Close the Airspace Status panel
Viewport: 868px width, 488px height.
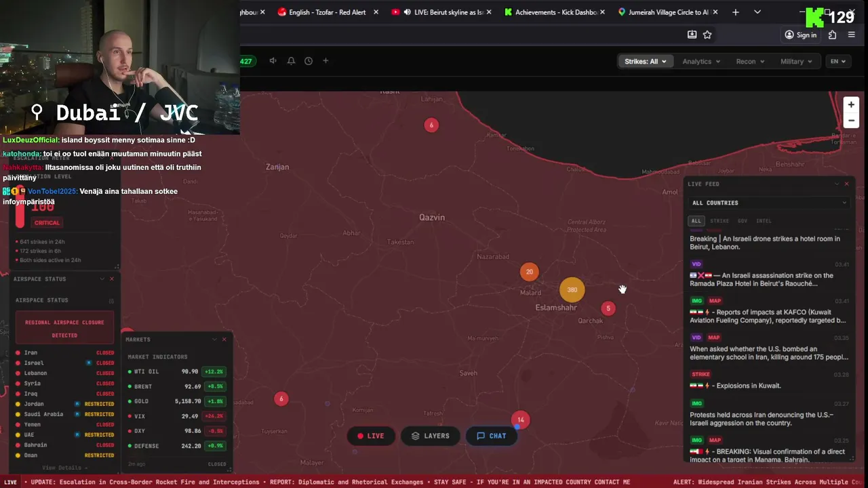tap(112, 279)
